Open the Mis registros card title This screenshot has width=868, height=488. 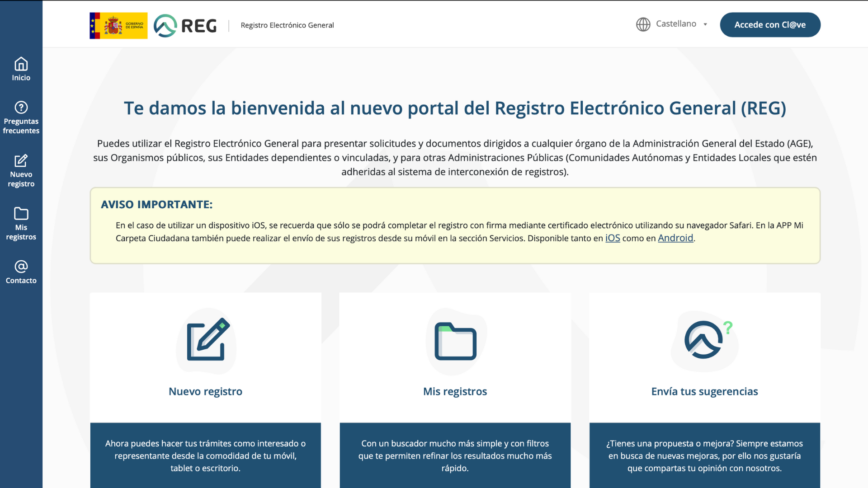point(455,391)
